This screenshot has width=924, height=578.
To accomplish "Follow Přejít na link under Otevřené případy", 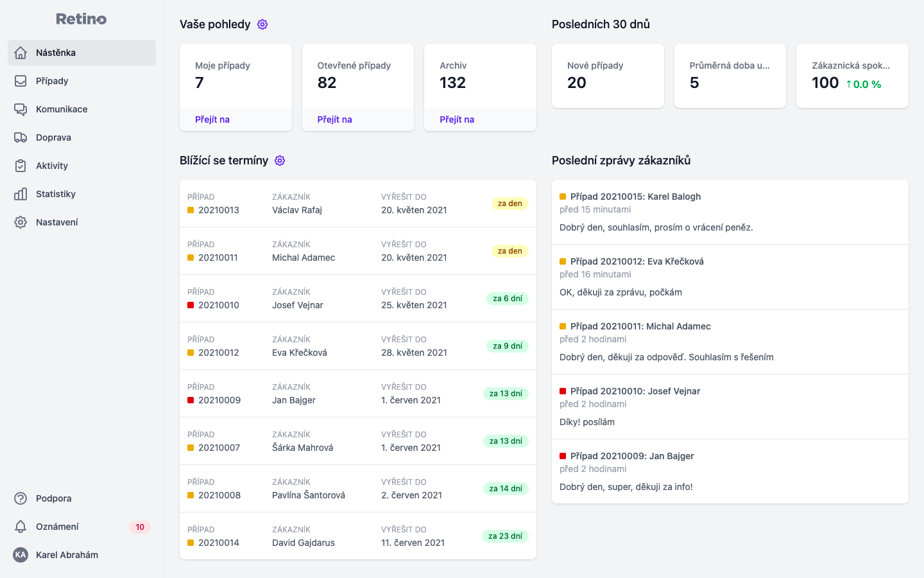I will [334, 119].
